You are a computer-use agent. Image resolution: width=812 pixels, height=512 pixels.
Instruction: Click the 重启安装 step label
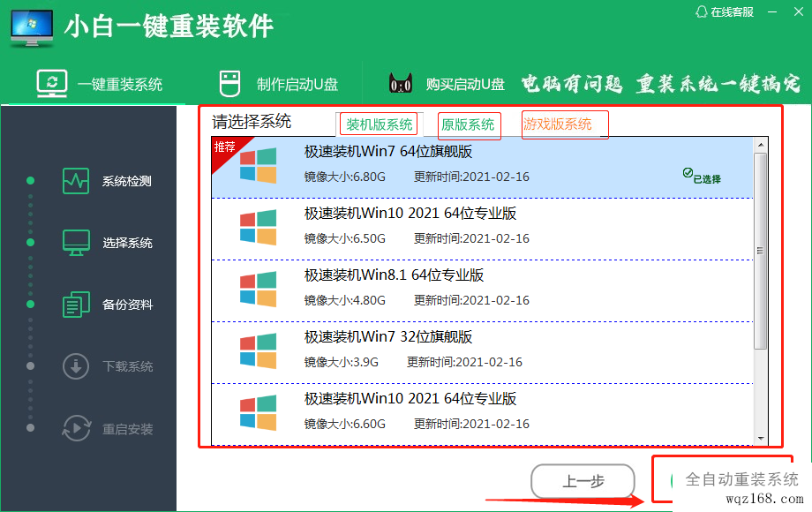point(127,429)
